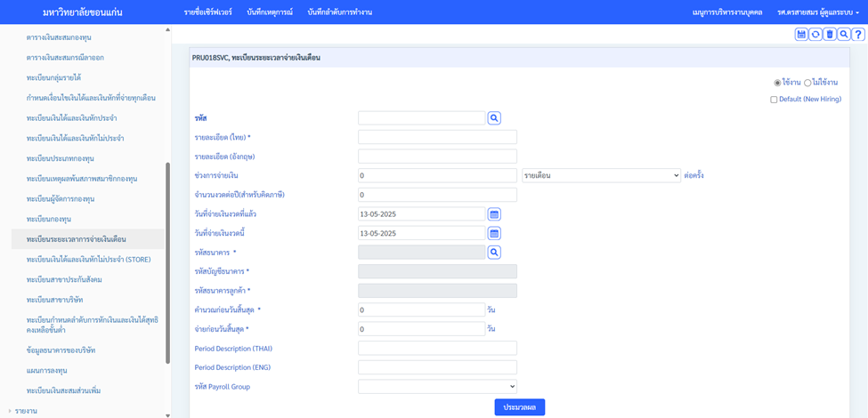868x418 pixels.
Task: Open the รศ.ดร.สายสมร ผู้ดูแลระบบ user dropdown menu
Action: (817, 12)
